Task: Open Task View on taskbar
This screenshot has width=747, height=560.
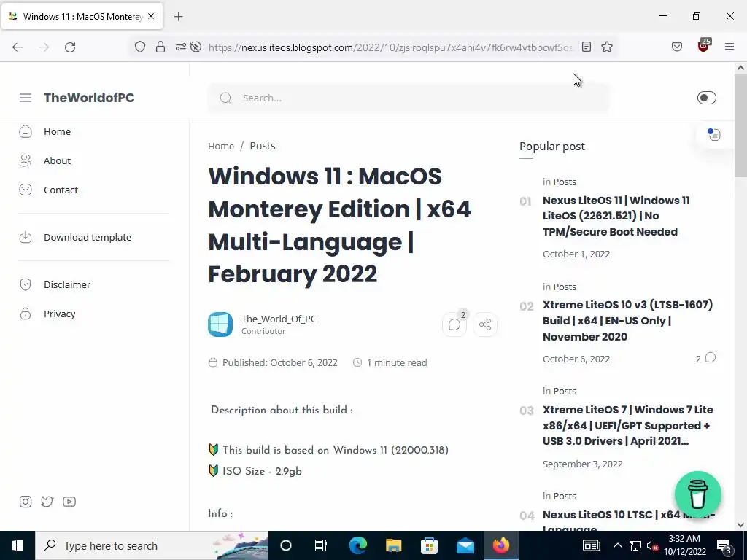Action: (x=321, y=545)
